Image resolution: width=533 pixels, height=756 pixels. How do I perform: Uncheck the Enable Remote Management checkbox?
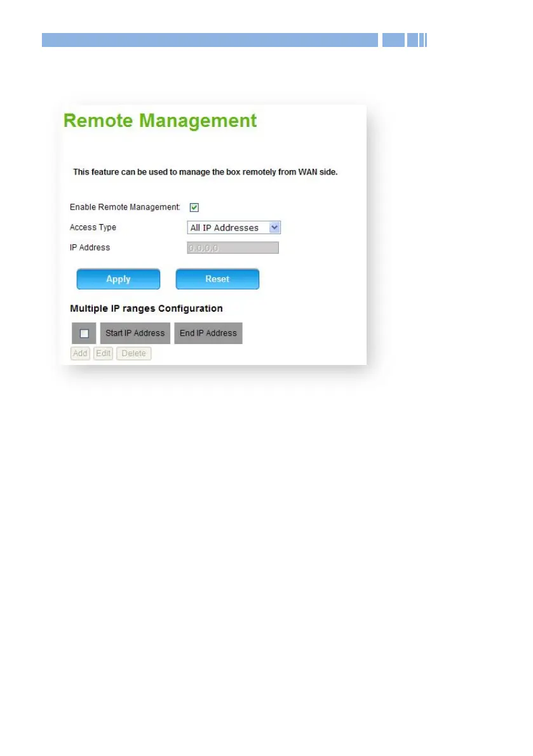[194, 208]
